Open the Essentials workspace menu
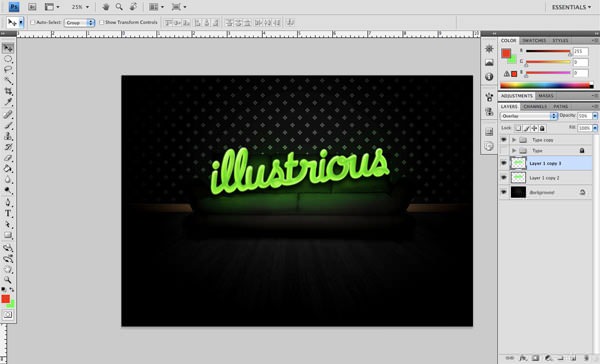The image size is (600, 364). tap(571, 7)
